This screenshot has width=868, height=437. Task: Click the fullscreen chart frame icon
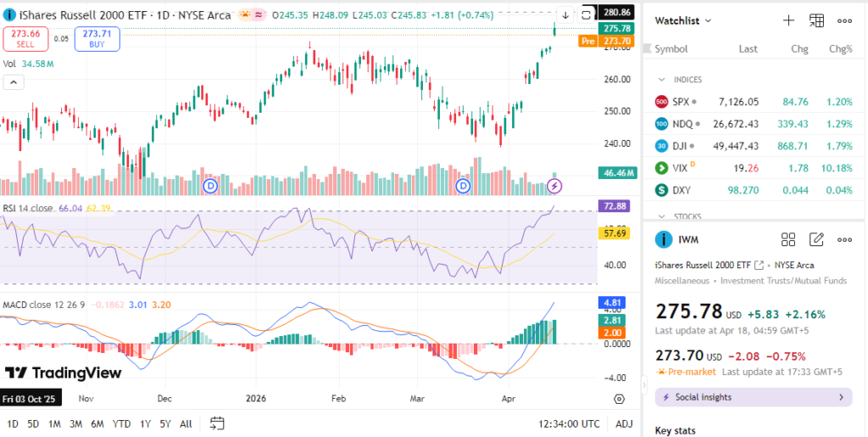(586, 14)
